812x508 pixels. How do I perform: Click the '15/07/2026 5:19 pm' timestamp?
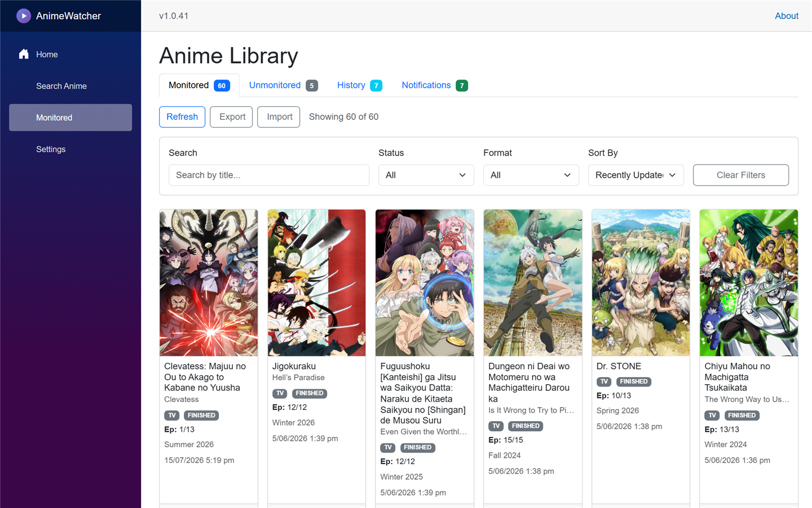click(199, 461)
